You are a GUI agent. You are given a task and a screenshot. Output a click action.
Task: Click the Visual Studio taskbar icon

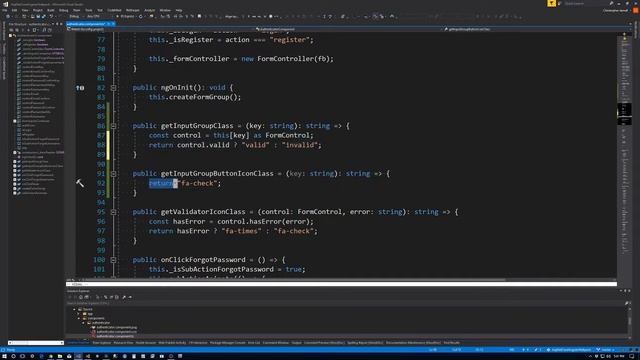click(x=78, y=356)
